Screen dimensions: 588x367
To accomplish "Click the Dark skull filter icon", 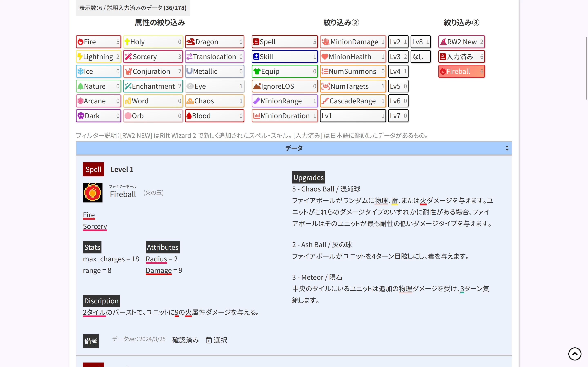I will [x=81, y=116].
